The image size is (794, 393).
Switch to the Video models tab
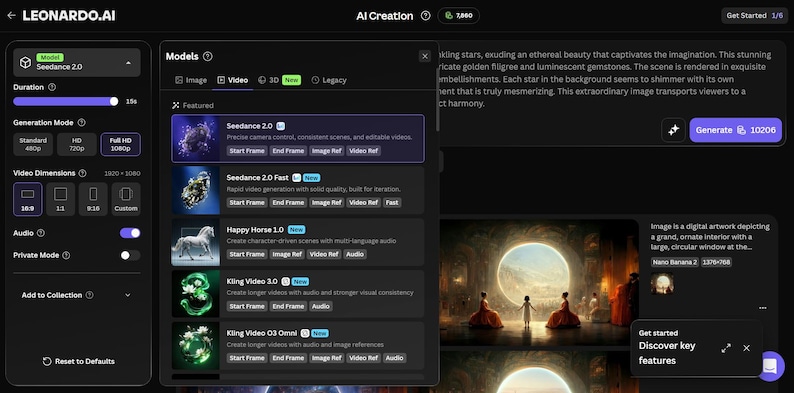[x=232, y=80]
